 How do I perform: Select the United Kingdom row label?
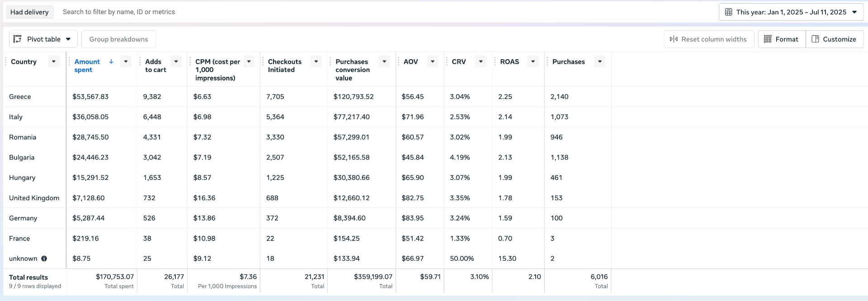coord(34,198)
